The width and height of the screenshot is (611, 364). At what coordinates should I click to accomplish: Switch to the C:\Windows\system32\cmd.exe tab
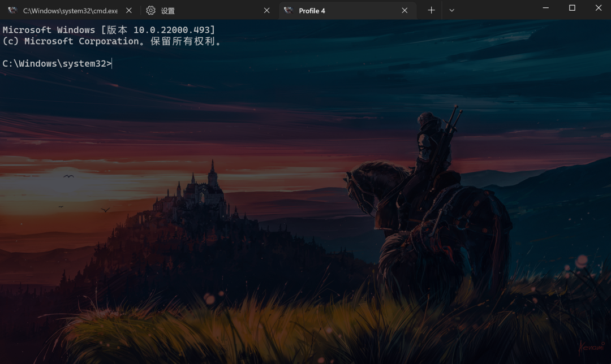click(70, 11)
